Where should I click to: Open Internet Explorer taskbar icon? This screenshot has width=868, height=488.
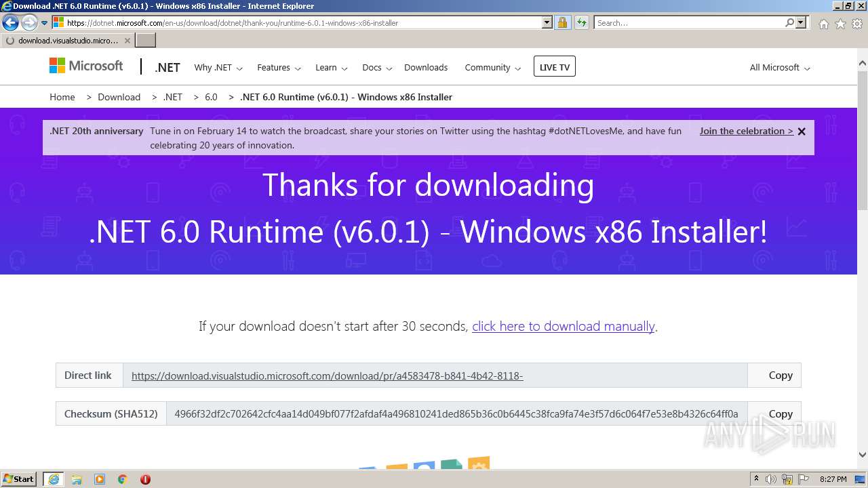pyautogui.click(x=54, y=479)
